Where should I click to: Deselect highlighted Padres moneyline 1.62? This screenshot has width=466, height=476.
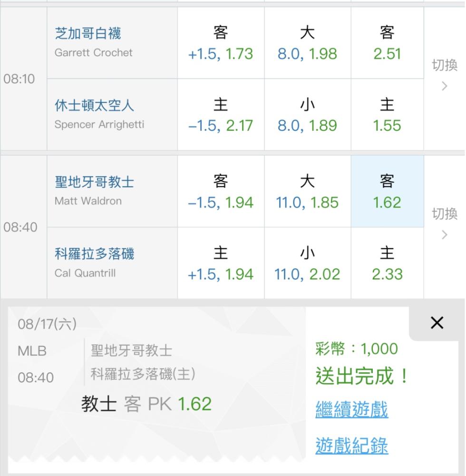pos(387,192)
